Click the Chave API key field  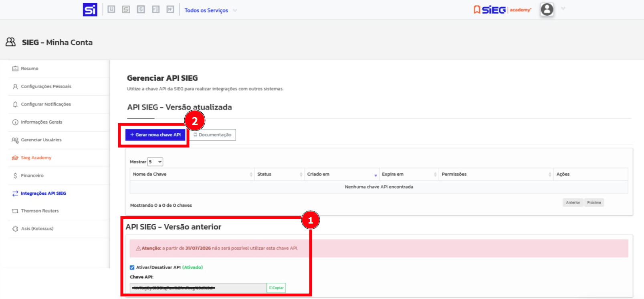[198, 288]
